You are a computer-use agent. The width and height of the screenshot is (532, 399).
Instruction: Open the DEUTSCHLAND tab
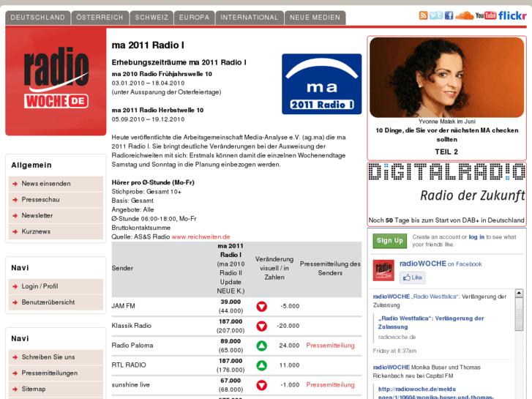click(x=37, y=18)
